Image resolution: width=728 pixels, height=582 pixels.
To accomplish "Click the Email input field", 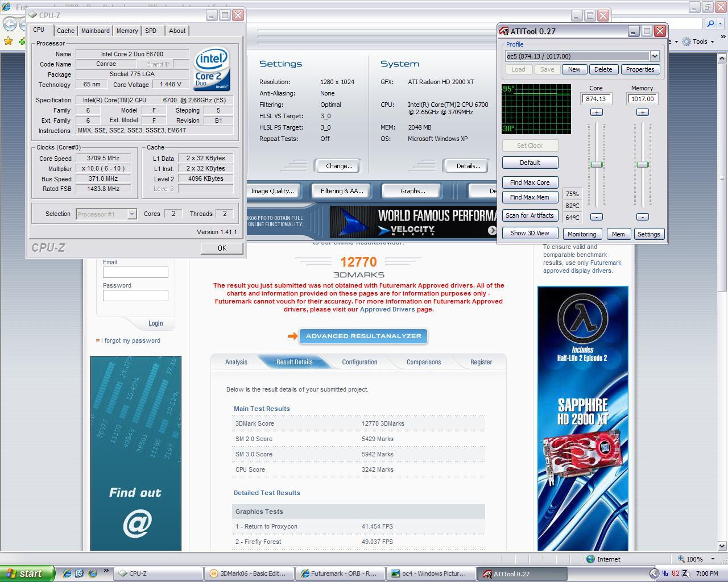I will point(135,272).
